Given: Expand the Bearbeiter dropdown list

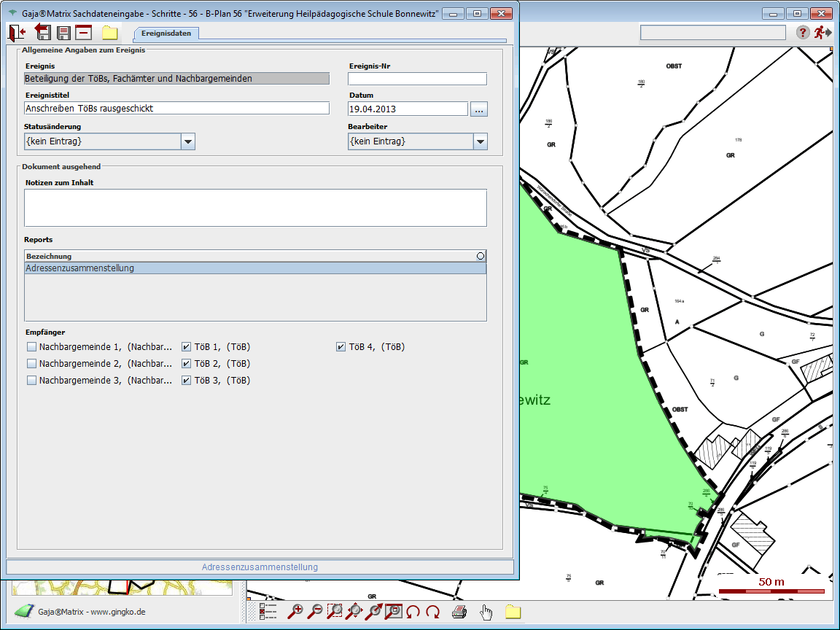Looking at the screenshot, I should pyautogui.click(x=480, y=141).
